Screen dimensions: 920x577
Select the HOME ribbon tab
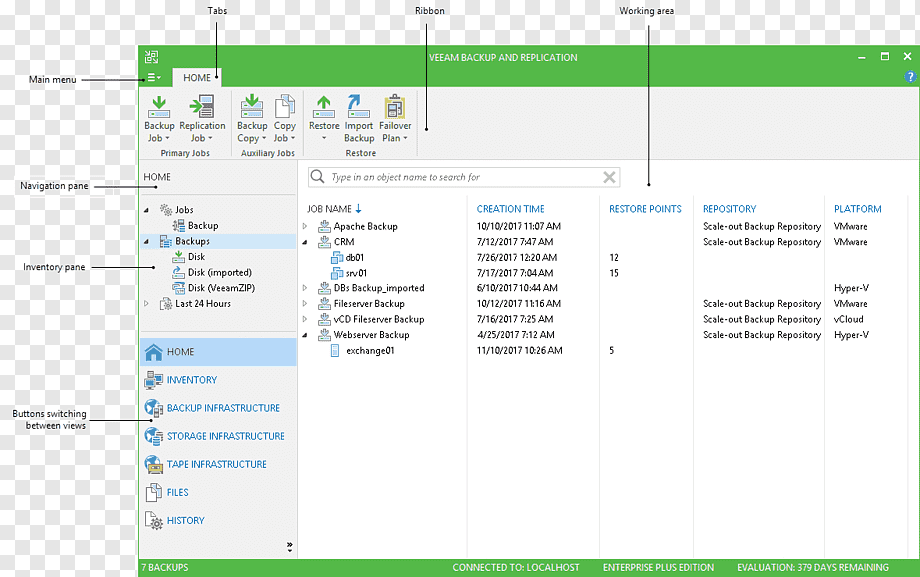click(197, 77)
